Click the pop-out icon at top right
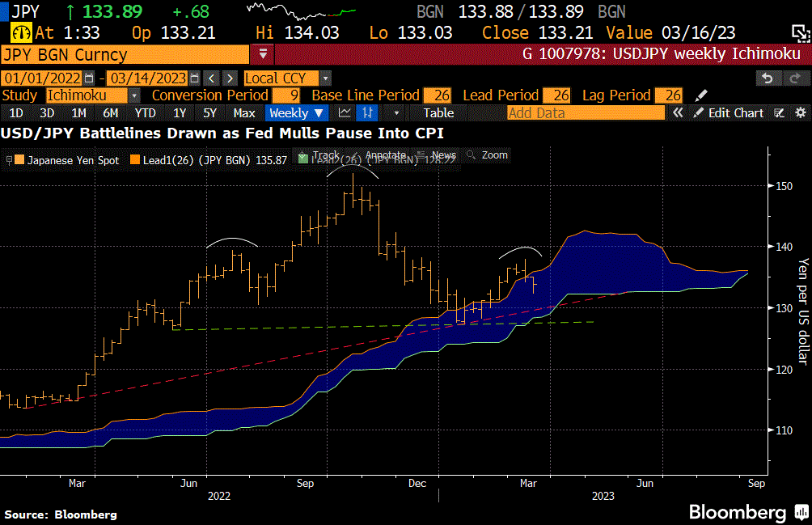The image size is (812, 525). pos(801,33)
